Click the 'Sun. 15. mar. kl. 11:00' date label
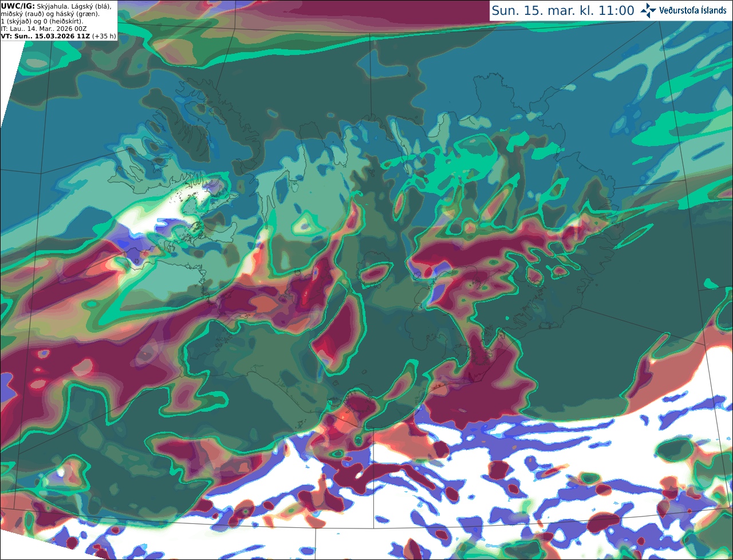Image resolution: width=733 pixels, height=560 pixels. (x=563, y=10)
